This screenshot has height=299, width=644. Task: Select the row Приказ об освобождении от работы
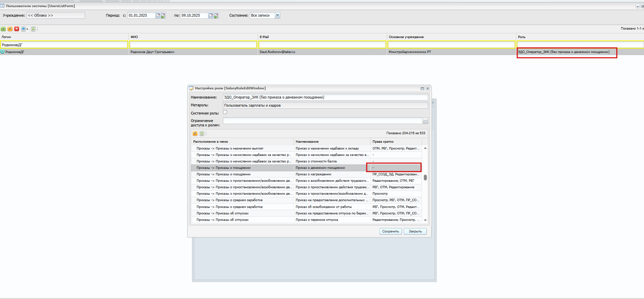[x=307, y=207]
